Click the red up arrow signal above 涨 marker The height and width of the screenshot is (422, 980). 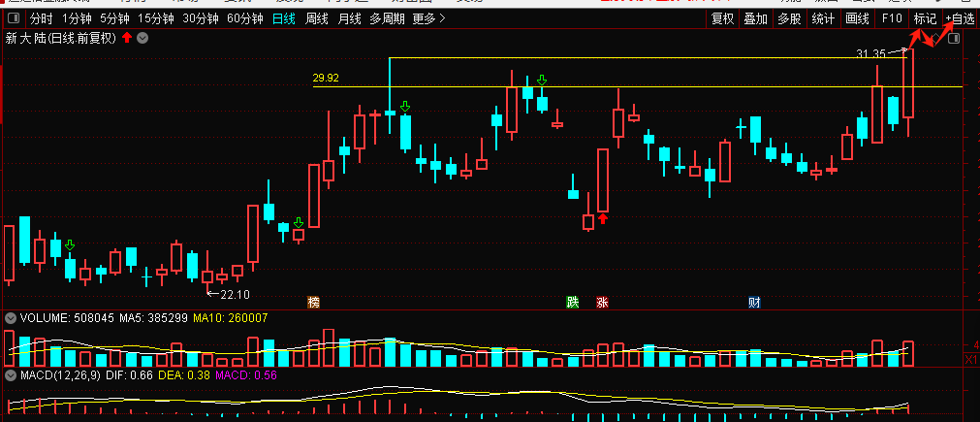coord(603,218)
